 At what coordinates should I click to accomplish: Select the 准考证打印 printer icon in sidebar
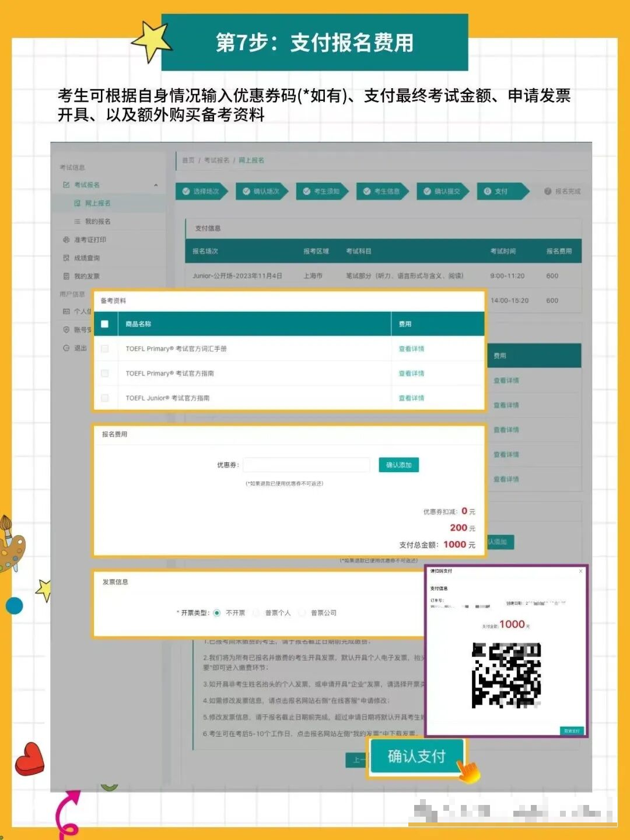click(66, 239)
